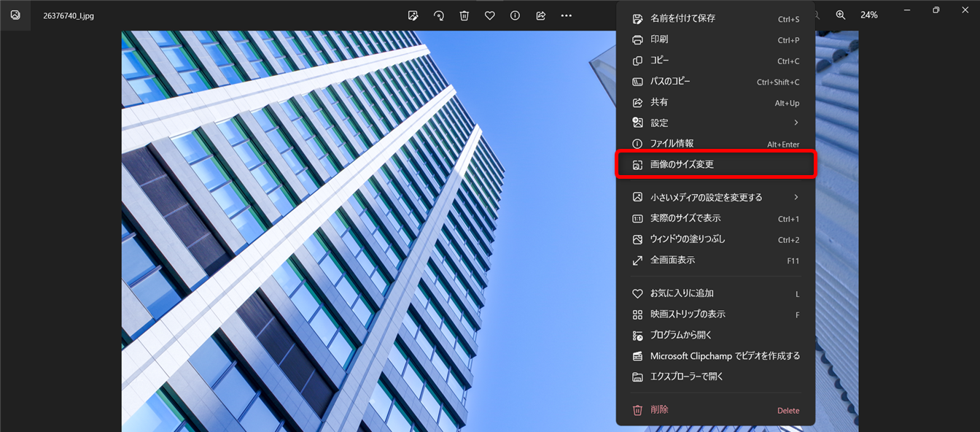
Task: Click the trash Delete icon in the toolbar
Action: click(x=464, y=15)
